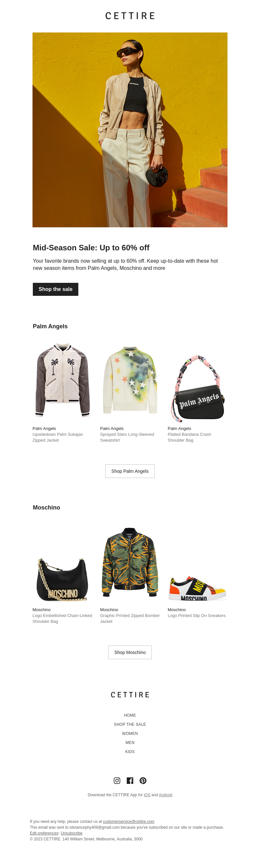The image size is (260, 868).
Task: Open the Moschino slip on sneakers image
Action: pos(198,588)
